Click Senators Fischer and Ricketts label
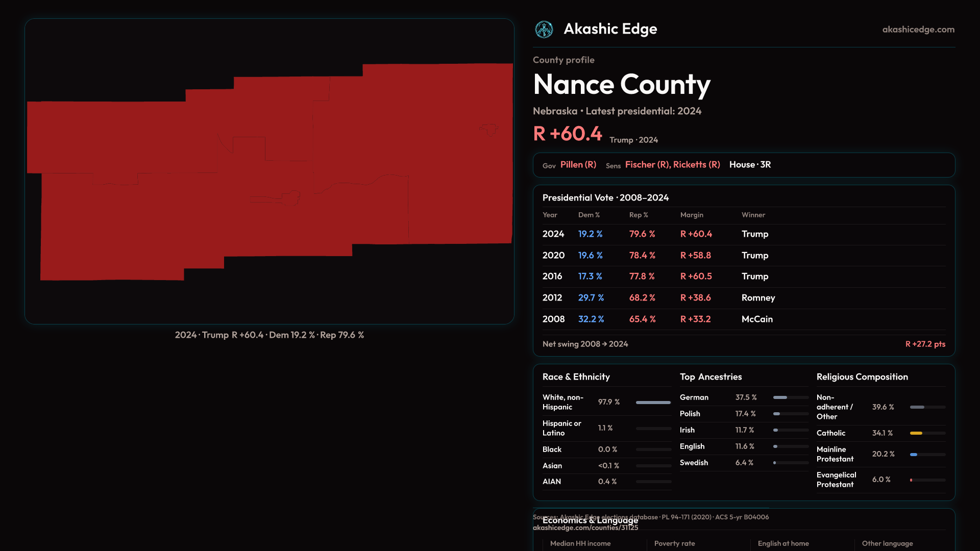980x551 pixels. pyautogui.click(x=672, y=165)
